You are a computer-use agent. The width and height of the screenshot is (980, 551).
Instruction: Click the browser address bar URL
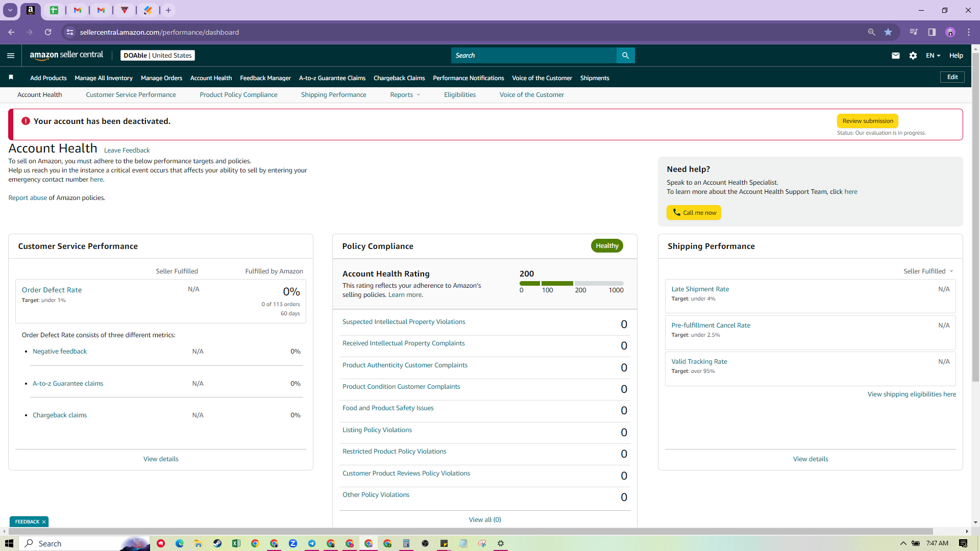coord(159,32)
